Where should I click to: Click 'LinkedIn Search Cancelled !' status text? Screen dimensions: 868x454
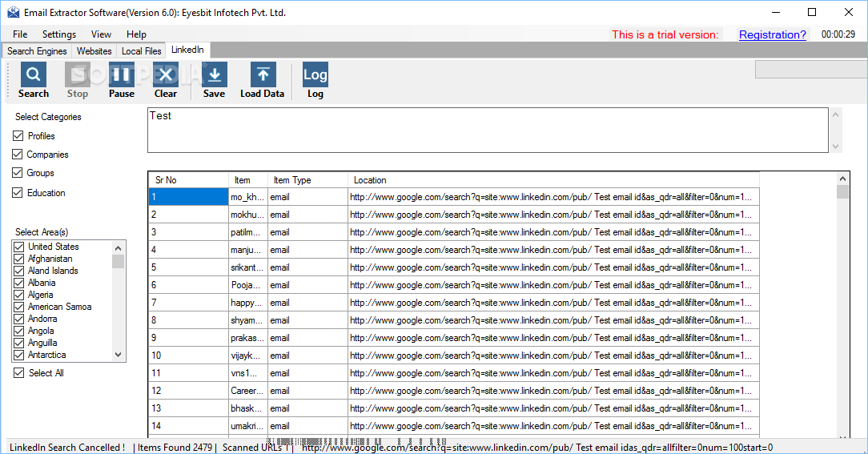tap(67, 448)
